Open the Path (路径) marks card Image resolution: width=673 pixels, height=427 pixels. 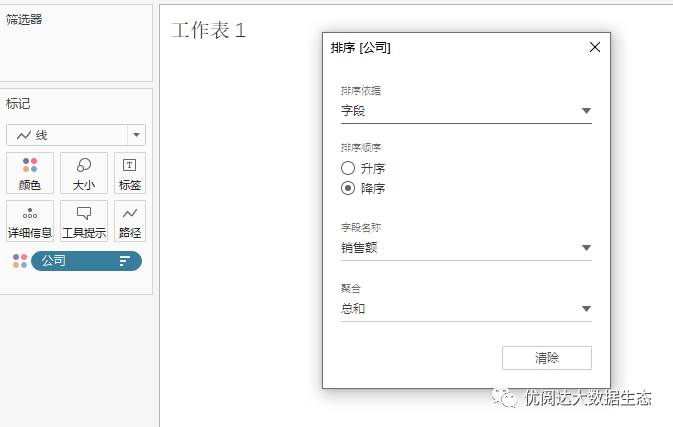[x=130, y=221]
